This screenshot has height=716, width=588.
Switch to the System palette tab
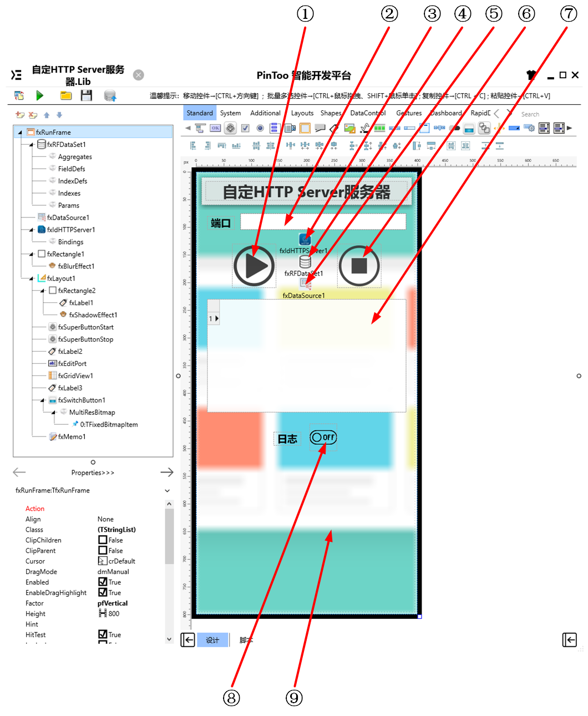230,113
